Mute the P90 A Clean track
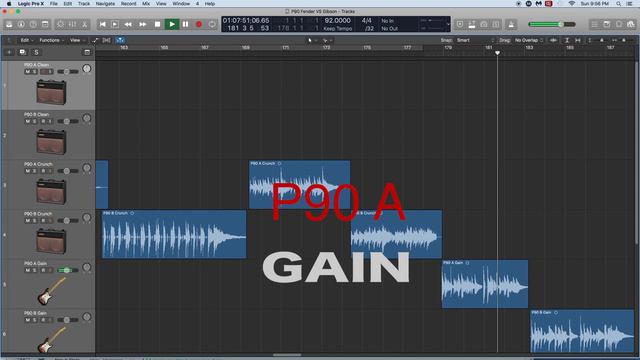Image resolution: width=640 pixels, height=360 pixels. [x=27, y=72]
